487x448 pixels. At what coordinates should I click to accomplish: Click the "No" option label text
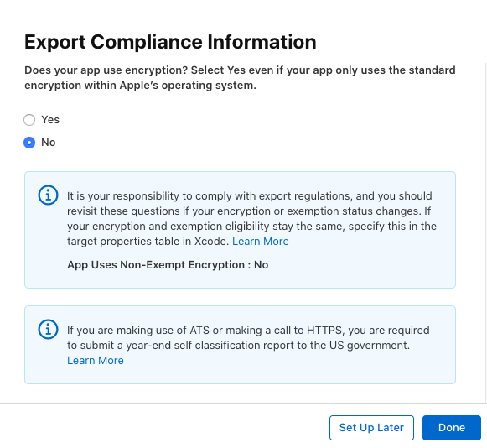[x=49, y=143]
